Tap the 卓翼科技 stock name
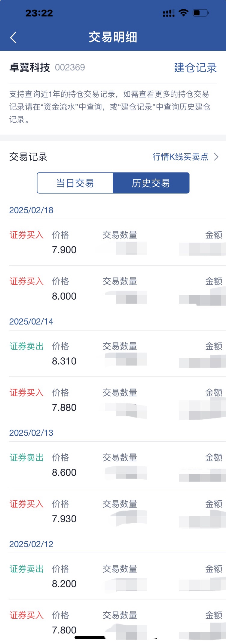This screenshot has height=644, width=226. point(29,67)
